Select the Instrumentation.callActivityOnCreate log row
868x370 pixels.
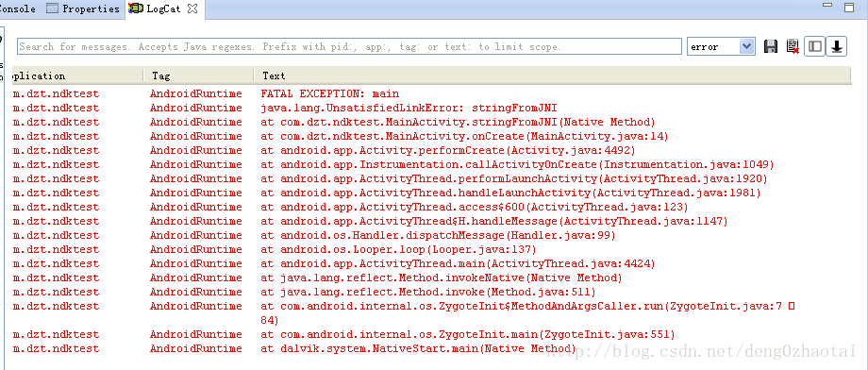(x=432, y=164)
